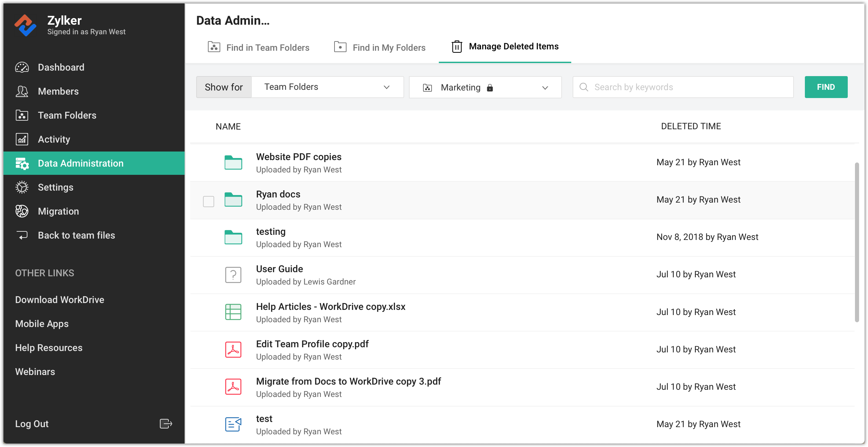
Task: Tick the checkbox beside Ryan docs folder
Action: click(x=209, y=201)
